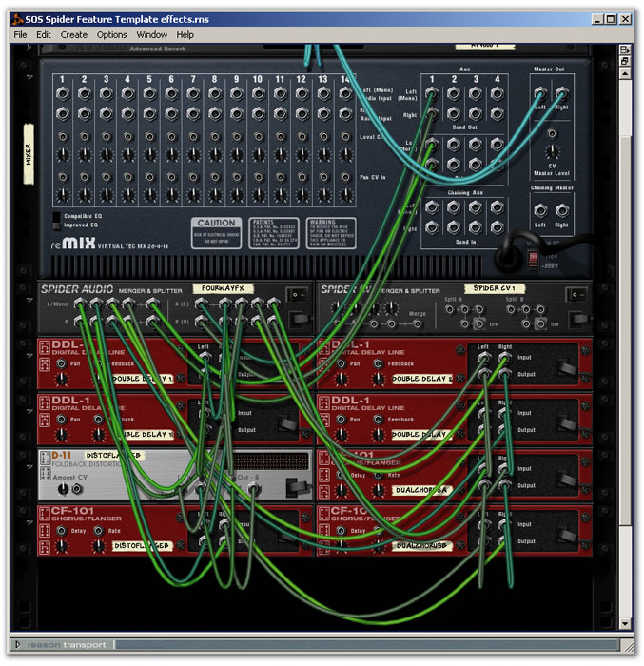Click Spider CV Split A inverted output jack
Screen dimensions: 644x666
pos(479,324)
